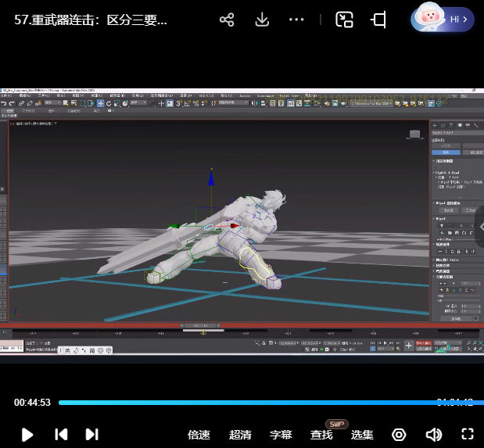This screenshot has width=484, height=448.
Task: Open the circular player settings icon
Action: (x=400, y=435)
